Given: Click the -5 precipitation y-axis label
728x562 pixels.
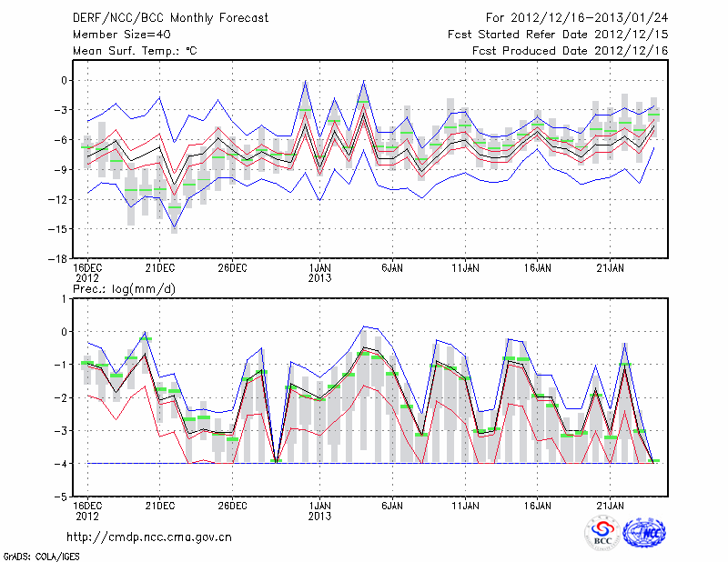Looking at the screenshot, I should click(x=60, y=497).
